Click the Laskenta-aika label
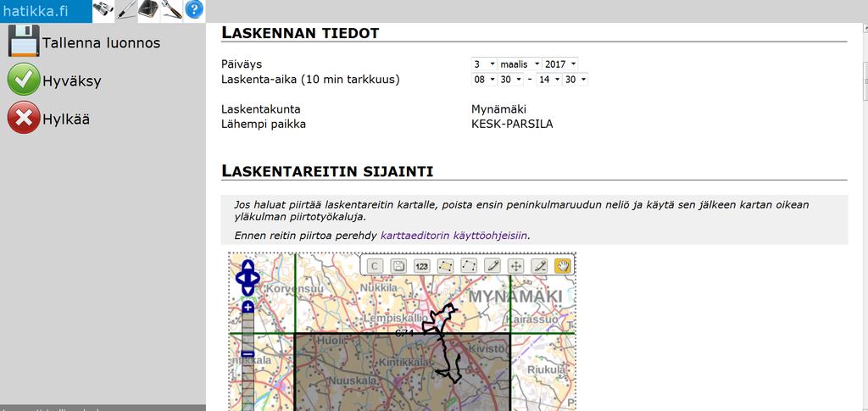This screenshot has height=411, width=868. (x=310, y=80)
